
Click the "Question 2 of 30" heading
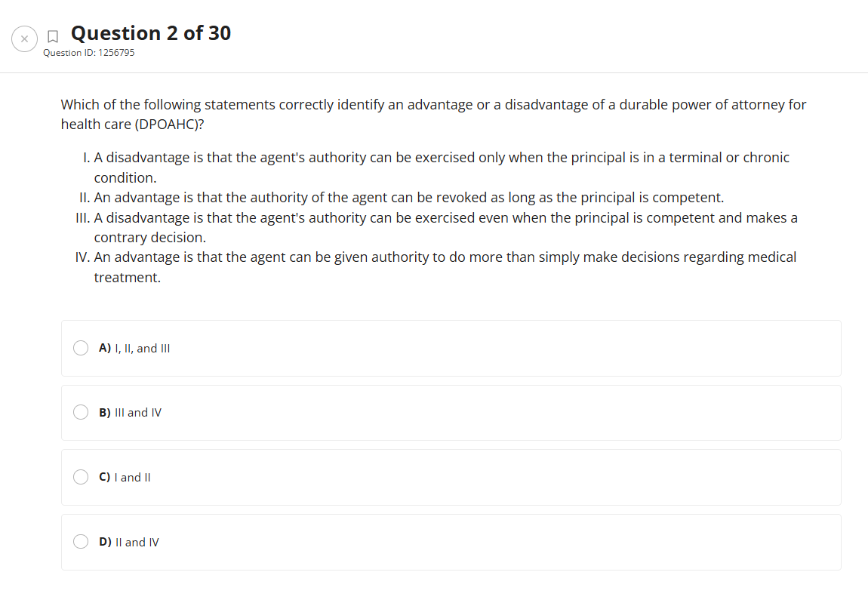(151, 33)
